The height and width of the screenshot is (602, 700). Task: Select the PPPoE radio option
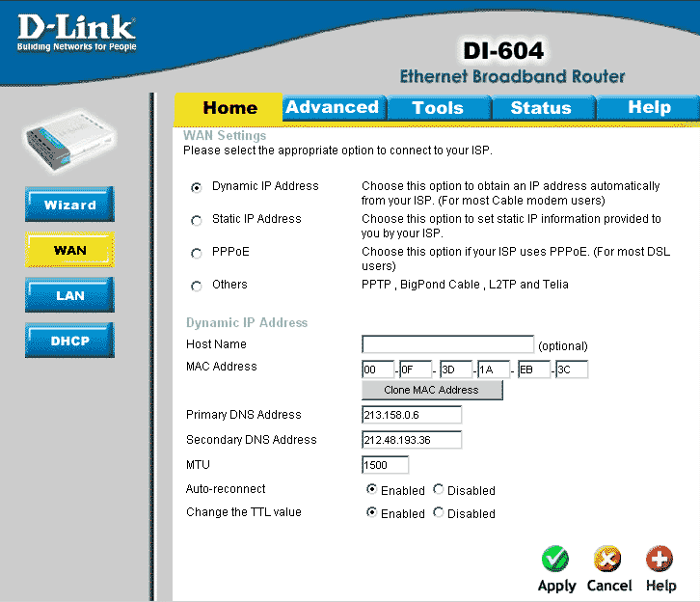(x=196, y=254)
